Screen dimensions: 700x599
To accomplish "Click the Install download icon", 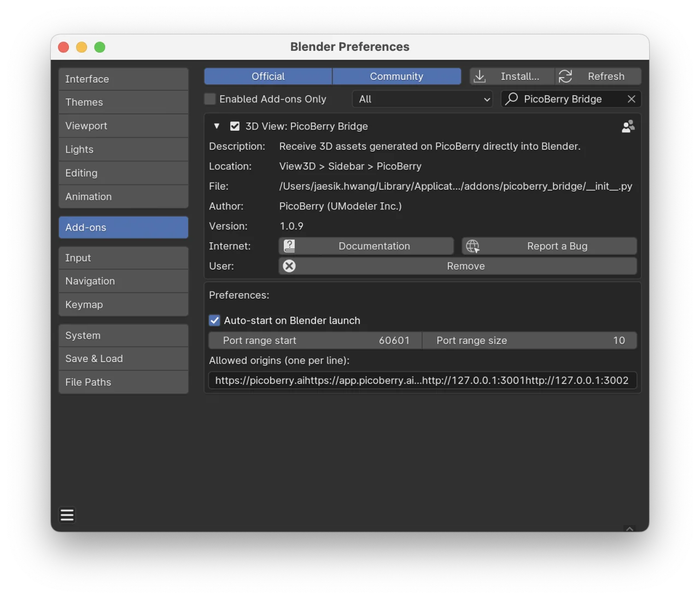I will coord(480,76).
